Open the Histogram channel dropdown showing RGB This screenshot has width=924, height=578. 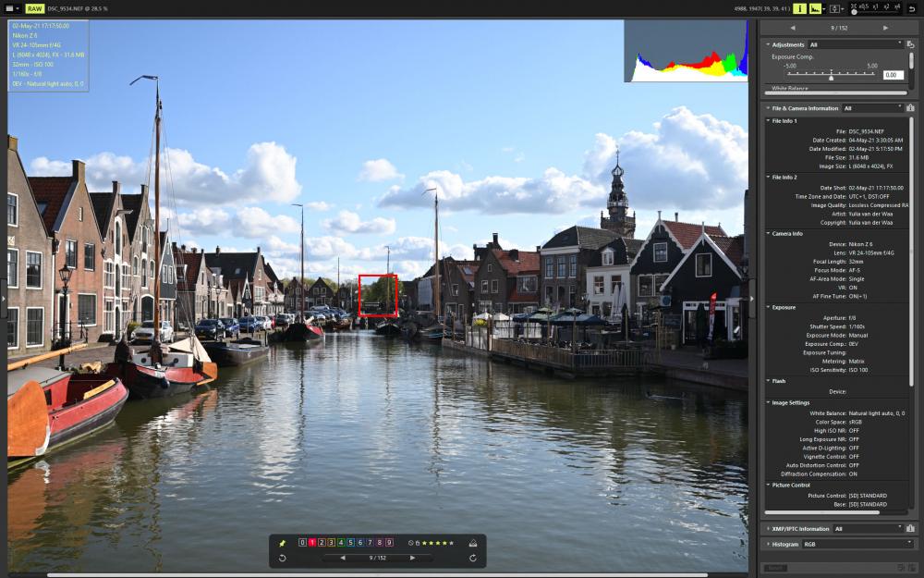tap(857, 545)
